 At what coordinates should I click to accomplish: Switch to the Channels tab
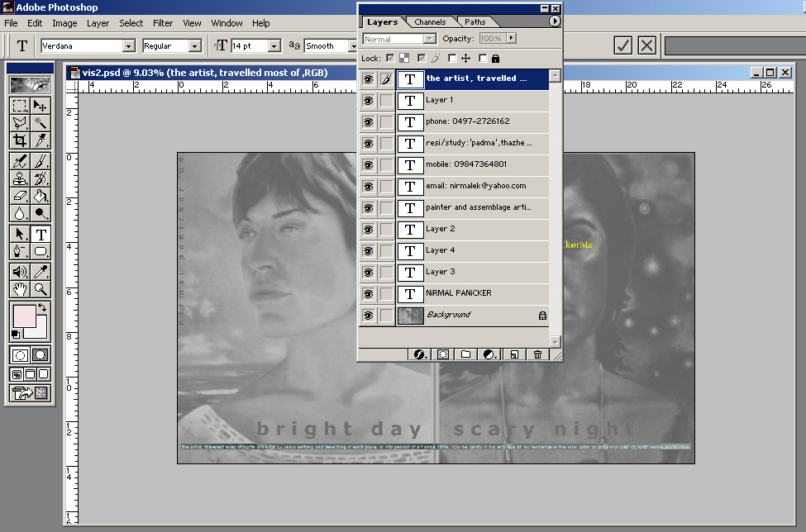430,21
